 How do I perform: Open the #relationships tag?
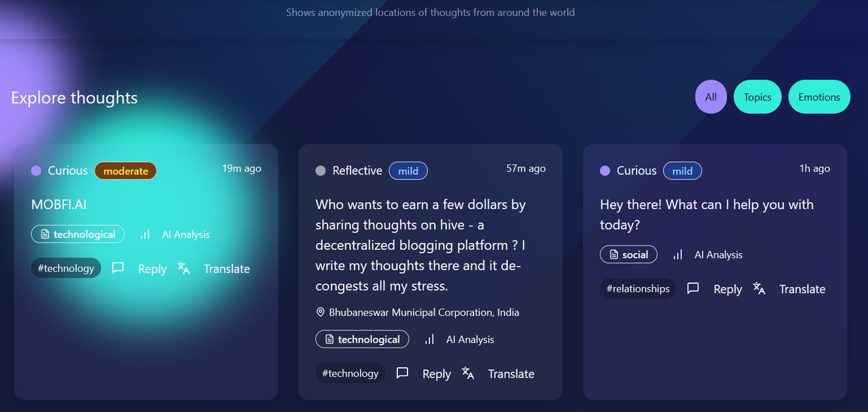638,288
